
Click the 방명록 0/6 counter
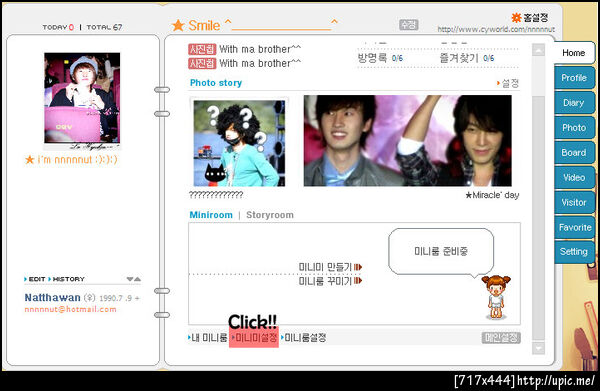[x=380, y=58]
